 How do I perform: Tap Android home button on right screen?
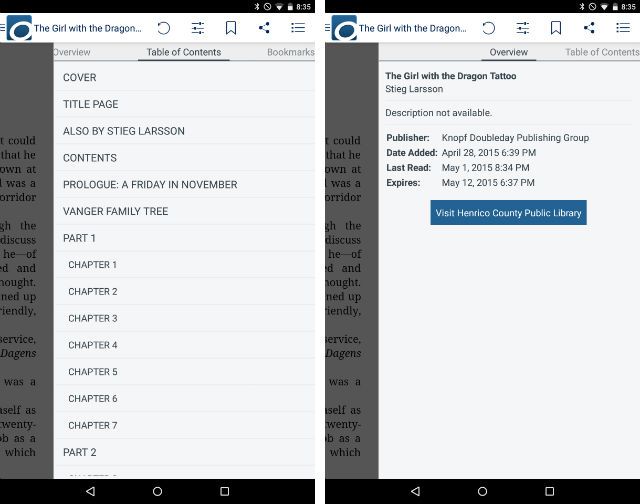tap(482, 491)
